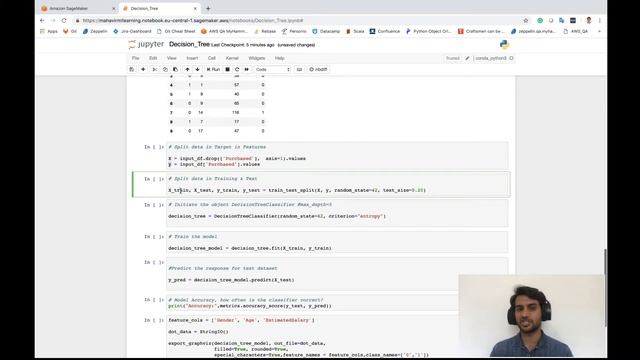
Task: Open the Insert menu
Action: [192, 58]
